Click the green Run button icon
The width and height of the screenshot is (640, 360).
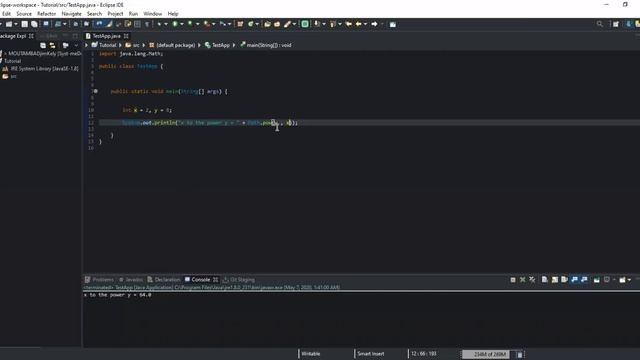(175, 24)
